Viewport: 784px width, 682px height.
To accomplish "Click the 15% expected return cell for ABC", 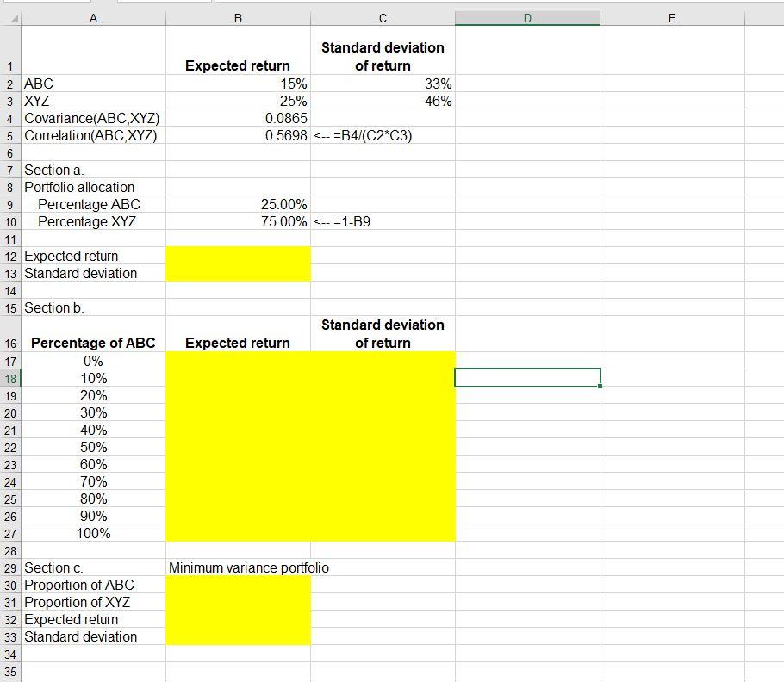I will click(x=237, y=84).
